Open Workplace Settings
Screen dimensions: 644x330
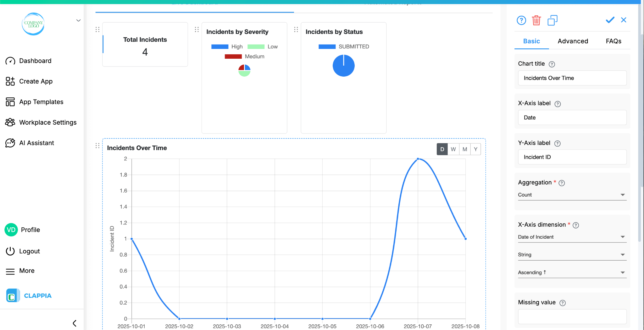[x=47, y=122]
